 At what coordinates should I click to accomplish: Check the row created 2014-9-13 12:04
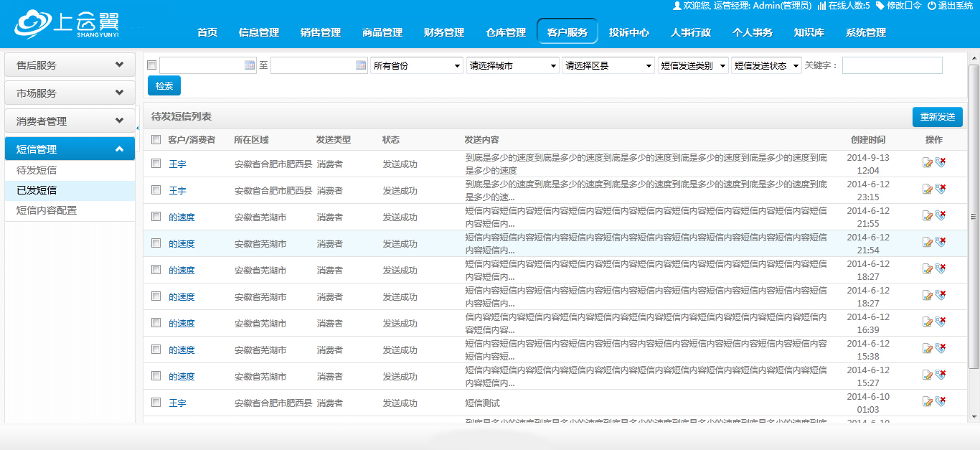[156, 164]
